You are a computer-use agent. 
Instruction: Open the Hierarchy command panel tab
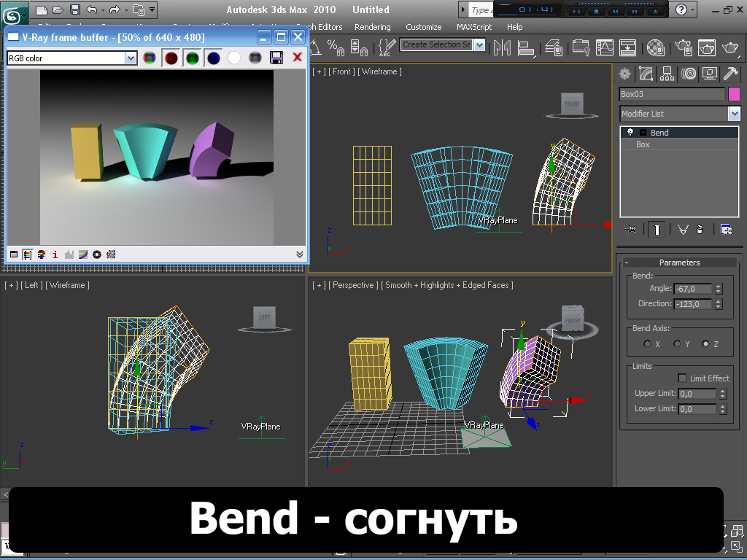tap(667, 74)
